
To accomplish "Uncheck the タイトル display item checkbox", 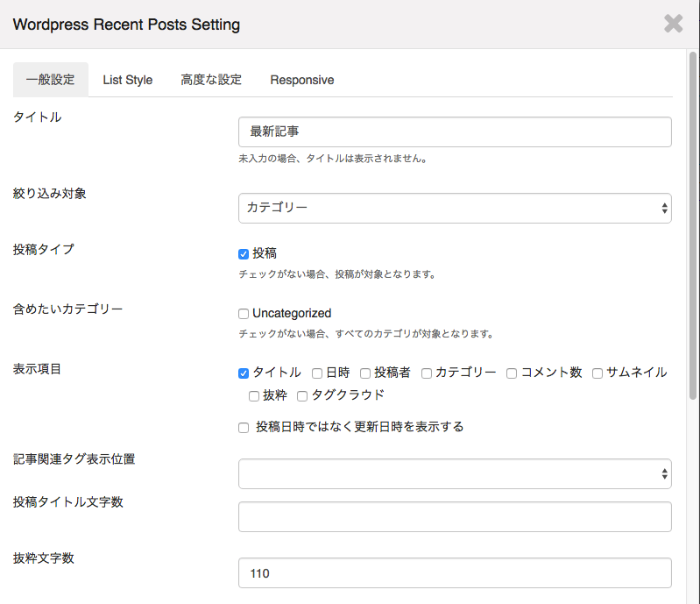I will point(244,373).
